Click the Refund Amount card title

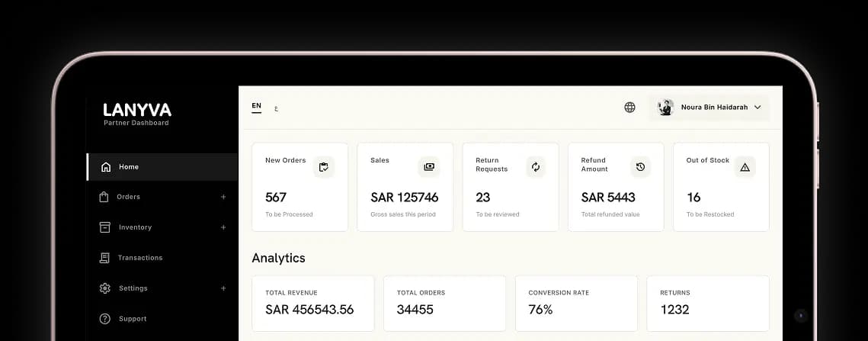tap(594, 165)
